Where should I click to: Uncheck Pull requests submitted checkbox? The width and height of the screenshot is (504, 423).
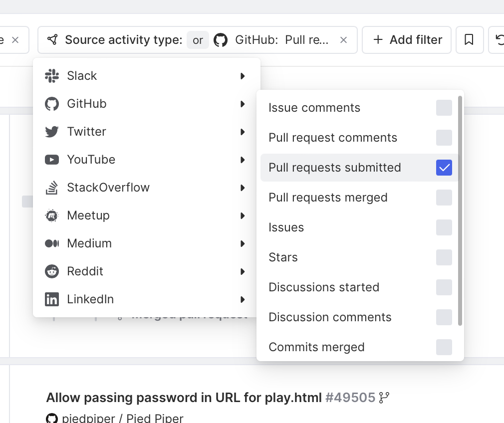pyautogui.click(x=444, y=168)
